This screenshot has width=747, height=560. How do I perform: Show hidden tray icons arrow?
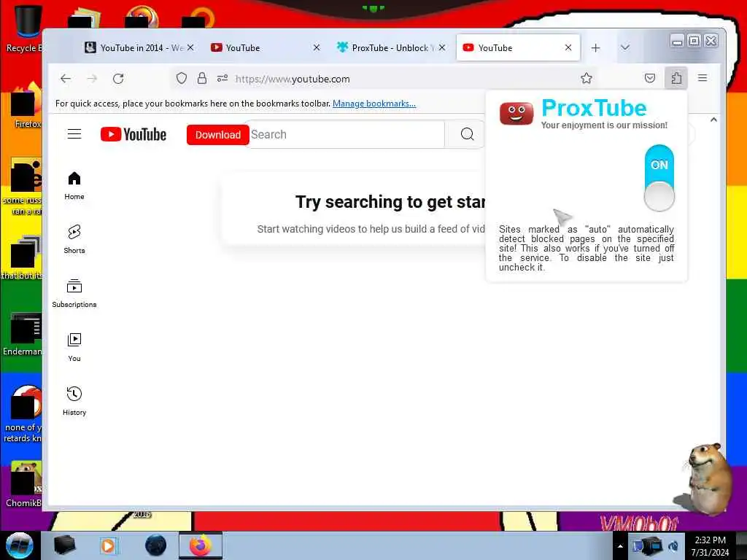[620, 545]
